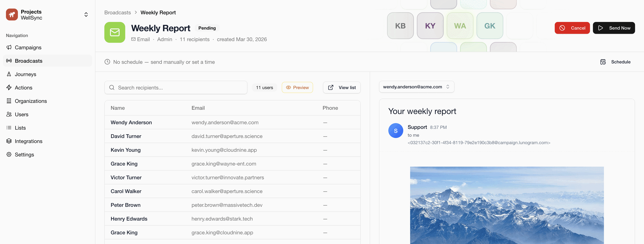Click the WellSync project logo icon
Image resolution: width=644 pixels, height=244 pixels.
coord(12,15)
